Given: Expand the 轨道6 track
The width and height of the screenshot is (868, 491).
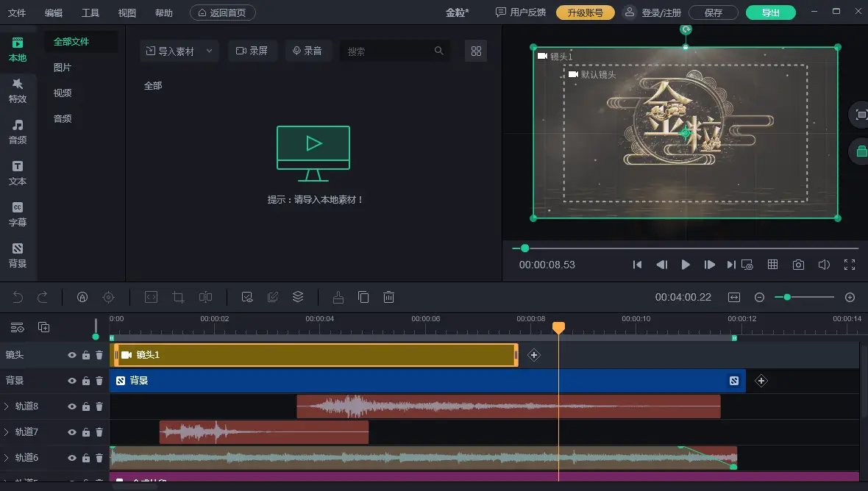Looking at the screenshot, I should (7, 458).
